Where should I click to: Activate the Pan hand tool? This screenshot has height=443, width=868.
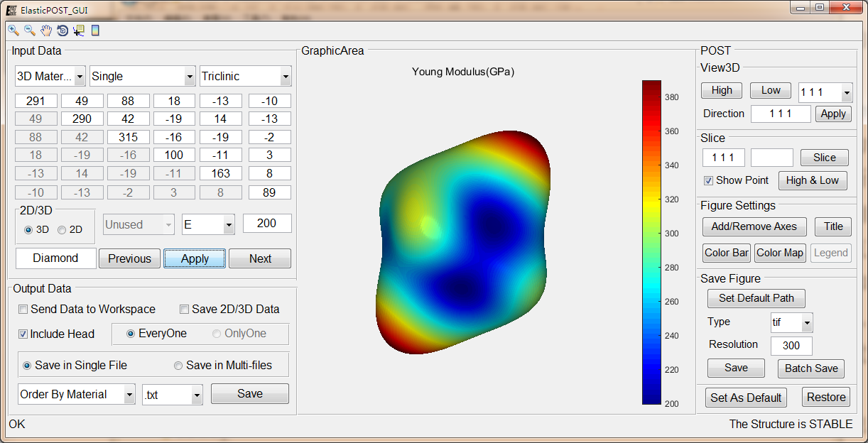coord(46,31)
